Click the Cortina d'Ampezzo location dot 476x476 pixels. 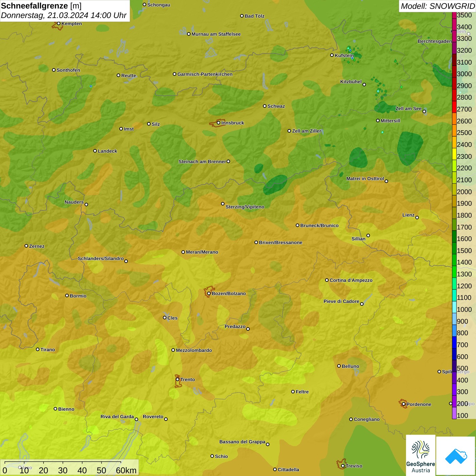click(x=327, y=280)
